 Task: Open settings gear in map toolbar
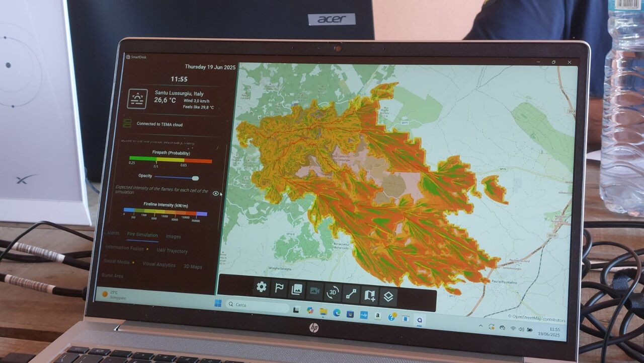pos(261,287)
